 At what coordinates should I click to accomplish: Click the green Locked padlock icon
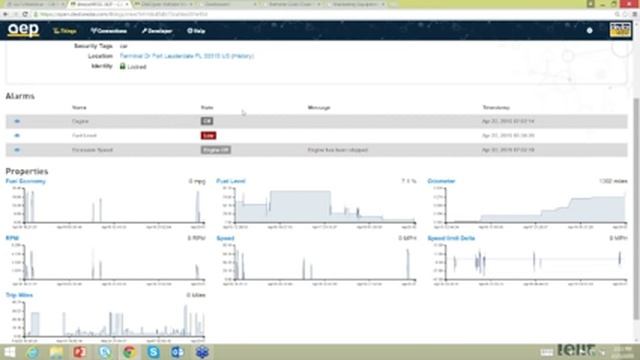click(122, 66)
